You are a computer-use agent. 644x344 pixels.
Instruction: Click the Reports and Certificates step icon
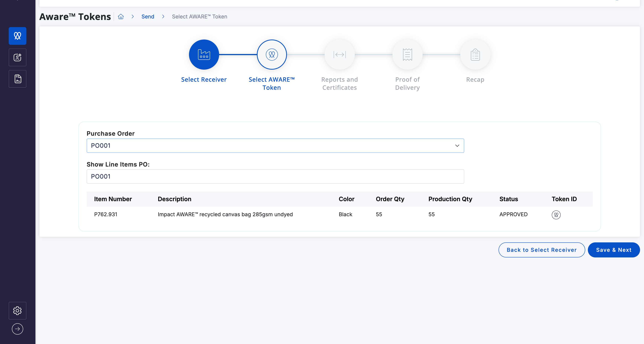tap(340, 54)
